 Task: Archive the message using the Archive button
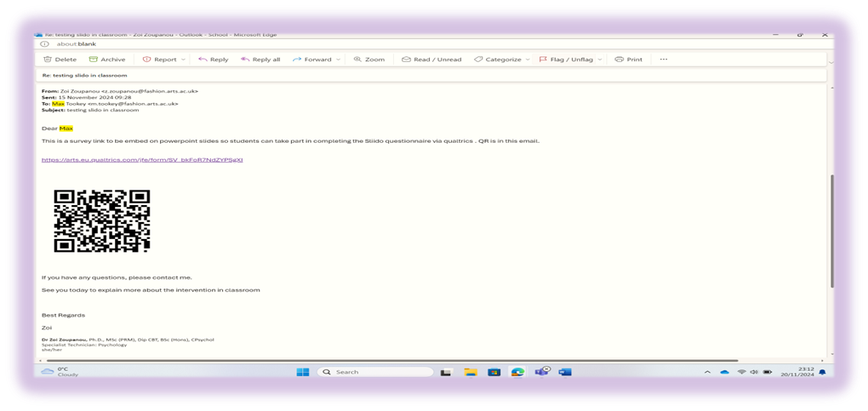pyautogui.click(x=107, y=60)
